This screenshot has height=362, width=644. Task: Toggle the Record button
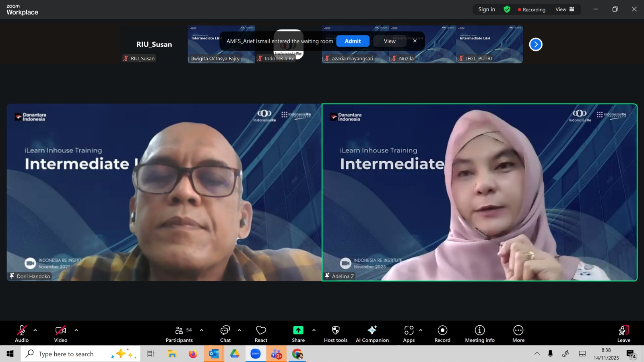[x=442, y=334]
